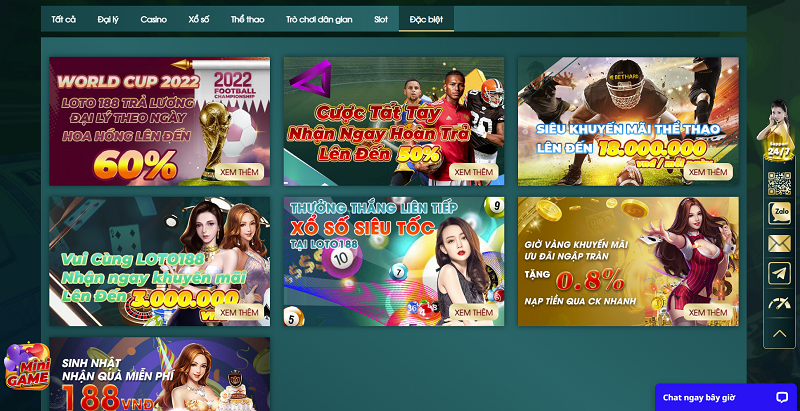Open the Giờ vàng khuyến mãi 0.8% banner

[x=628, y=261]
